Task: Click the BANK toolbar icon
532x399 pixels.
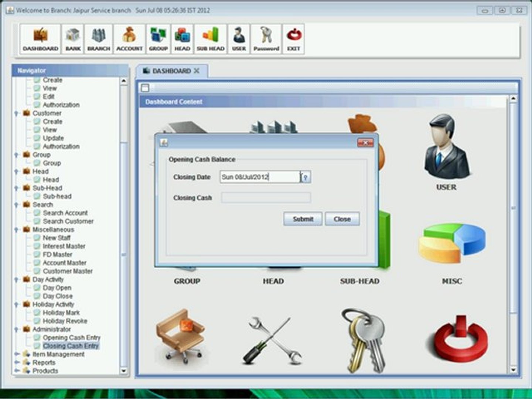Action: pos(73,39)
